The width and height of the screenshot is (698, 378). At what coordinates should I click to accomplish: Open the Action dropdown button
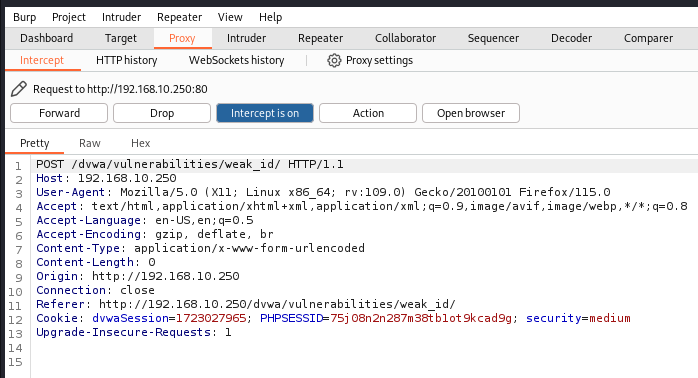click(368, 113)
